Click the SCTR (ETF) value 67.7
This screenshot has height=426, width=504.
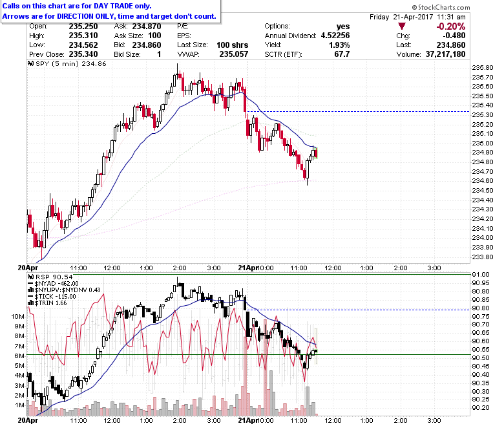pyautogui.click(x=342, y=54)
